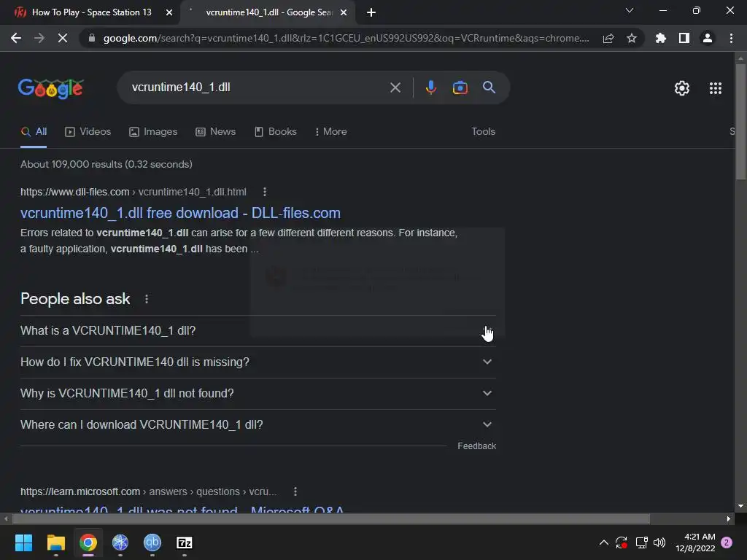Open options for dll-files.com result

[x=265, y=192]
